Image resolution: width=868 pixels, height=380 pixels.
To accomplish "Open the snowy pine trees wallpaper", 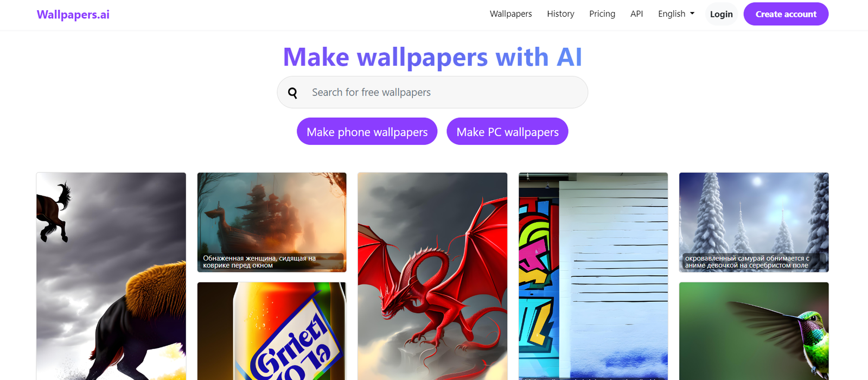I will click(x=754, y=222).
